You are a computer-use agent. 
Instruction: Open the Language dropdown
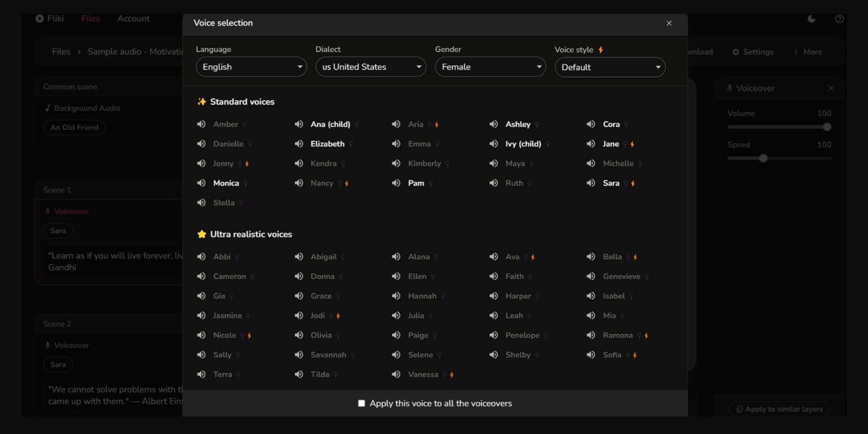[x=251, y=67]
